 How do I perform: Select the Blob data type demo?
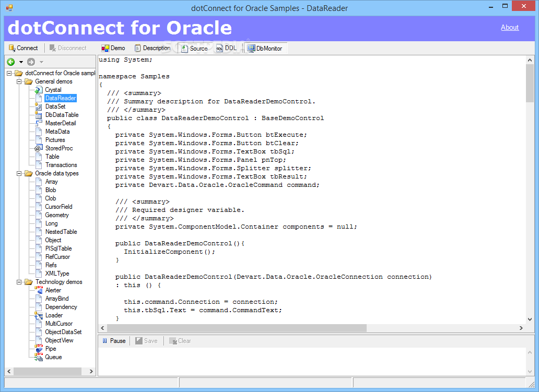tap(51, 190)
